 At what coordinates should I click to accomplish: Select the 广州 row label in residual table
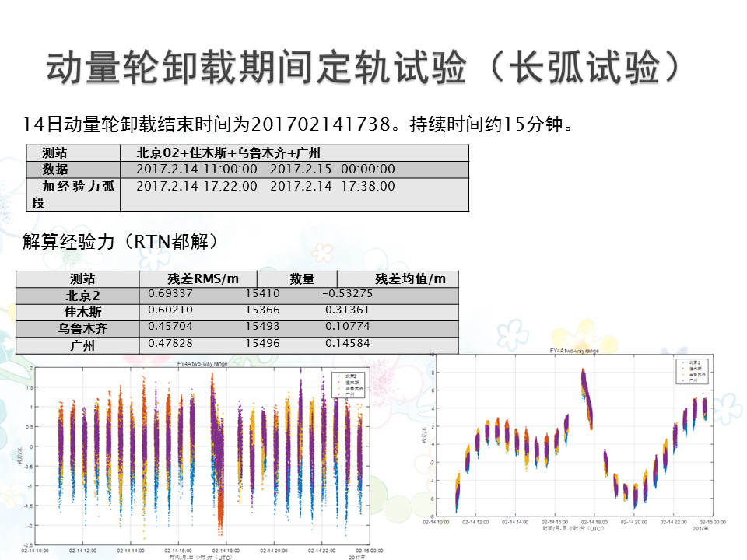(82, 345)
